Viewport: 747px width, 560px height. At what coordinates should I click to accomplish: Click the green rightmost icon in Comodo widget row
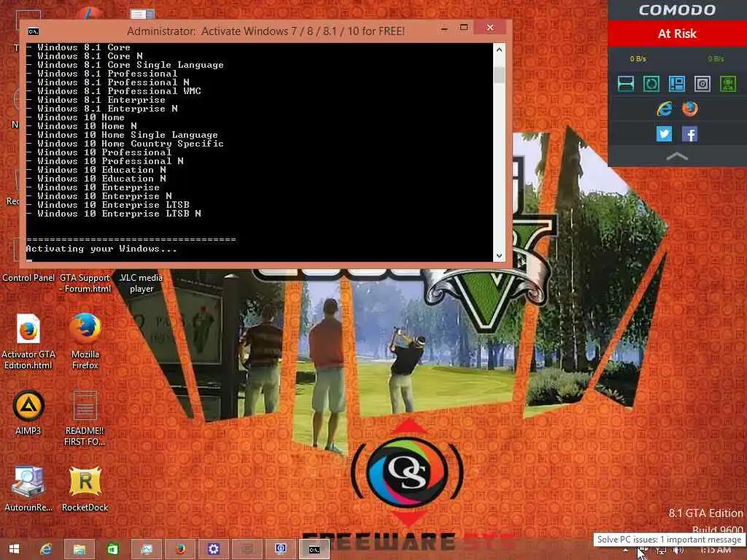[x=728, y=84]
